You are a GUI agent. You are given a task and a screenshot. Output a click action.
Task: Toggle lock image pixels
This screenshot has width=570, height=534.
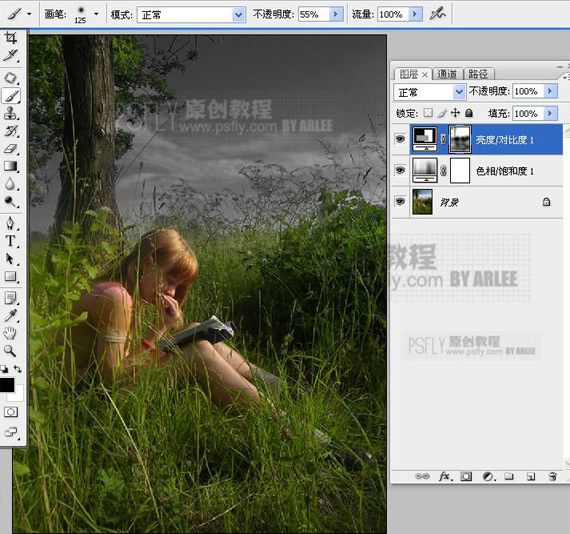(442, 113)
